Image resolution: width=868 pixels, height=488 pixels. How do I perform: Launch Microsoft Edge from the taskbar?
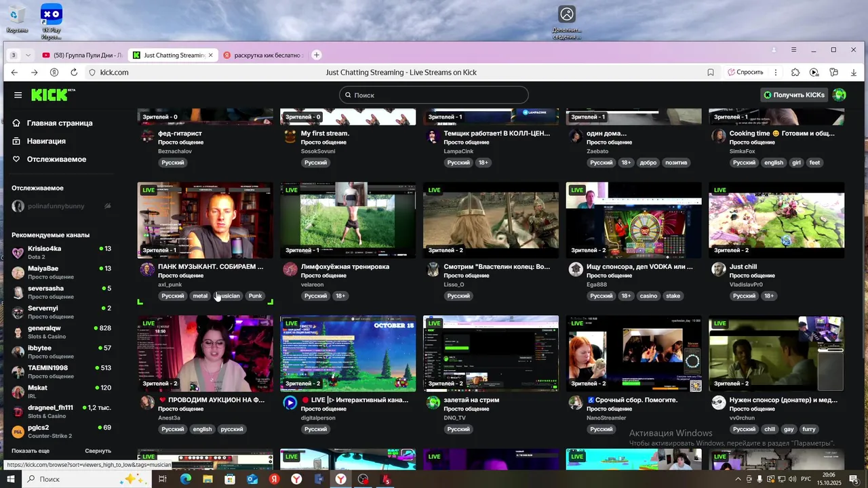tap(185, 479)
